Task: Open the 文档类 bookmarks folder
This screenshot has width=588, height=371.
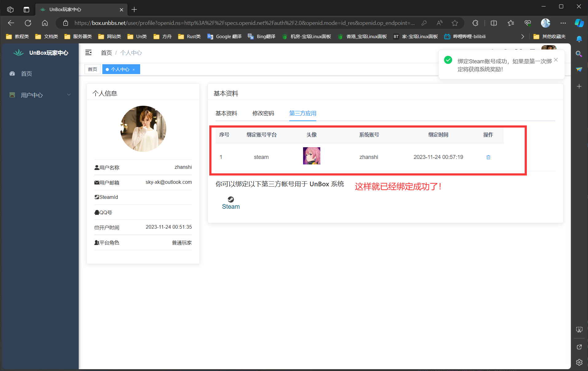Action: point(47,37)
